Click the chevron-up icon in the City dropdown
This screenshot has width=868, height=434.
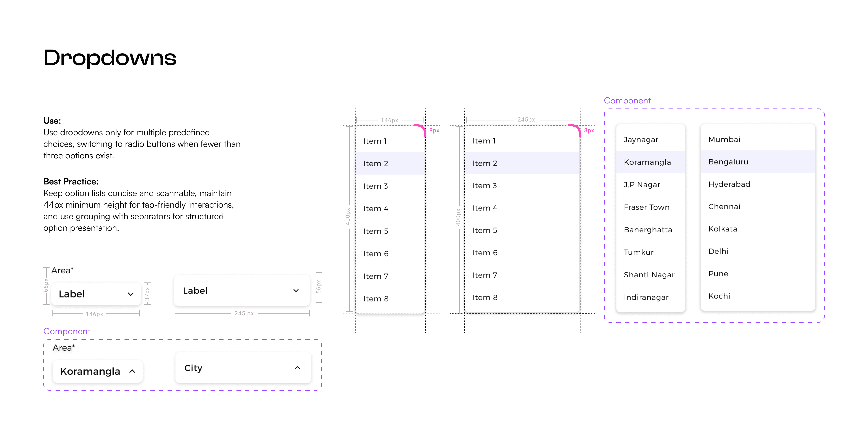[x=297, y=368]
